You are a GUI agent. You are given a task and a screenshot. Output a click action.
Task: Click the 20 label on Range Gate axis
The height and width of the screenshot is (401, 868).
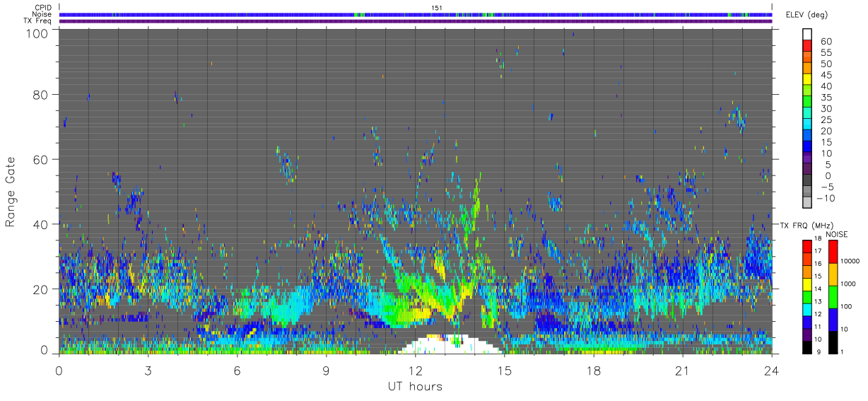pos(42,289)
